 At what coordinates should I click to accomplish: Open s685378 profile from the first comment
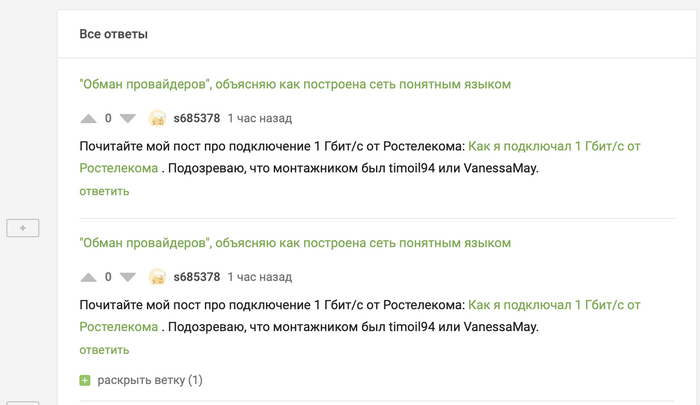coord(196,118)
